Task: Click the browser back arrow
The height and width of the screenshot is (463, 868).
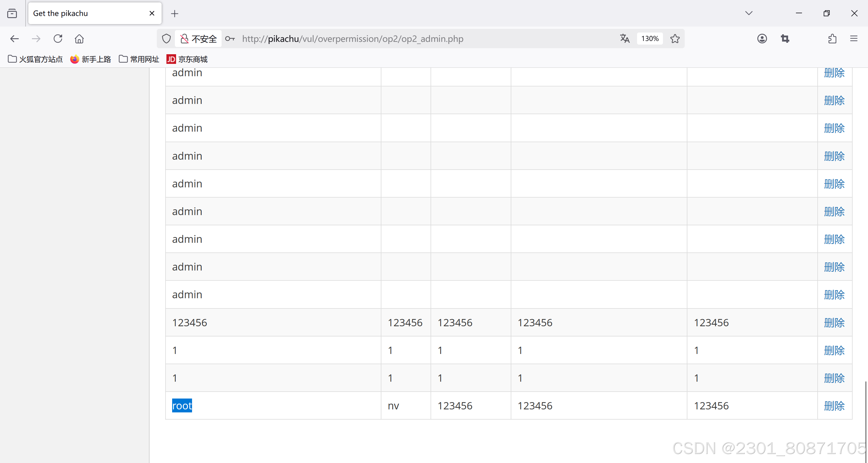Action: tap(14, 39)
